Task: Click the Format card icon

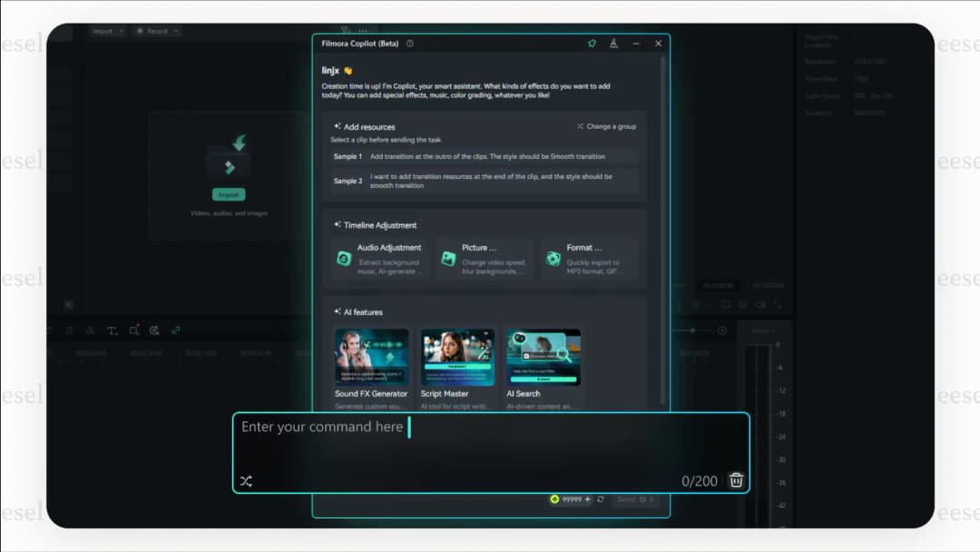Action: pos(554,258)
